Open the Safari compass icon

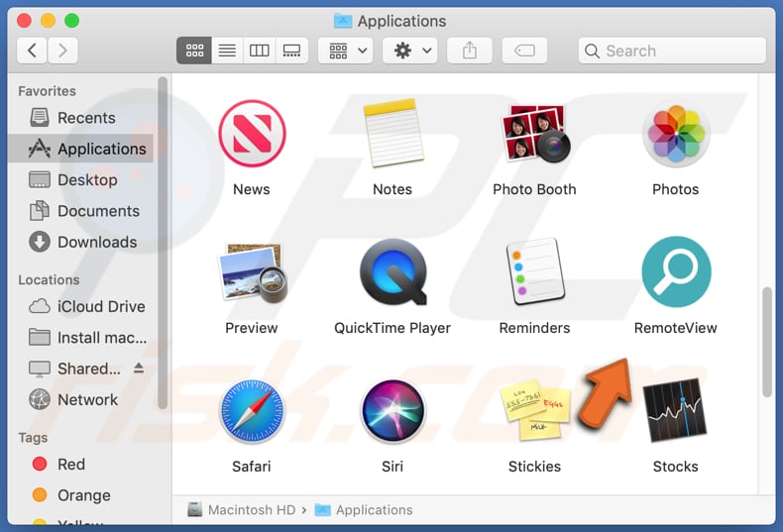(252, 411)
